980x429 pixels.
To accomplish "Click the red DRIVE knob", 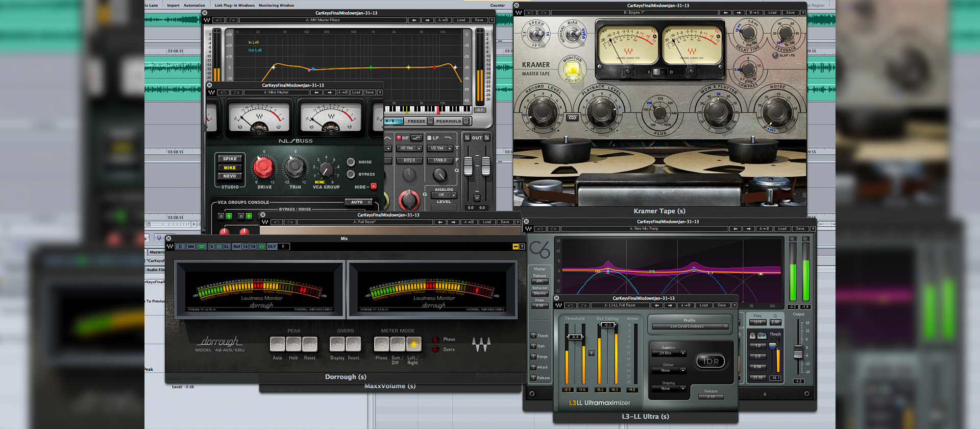I will [264, 167].
